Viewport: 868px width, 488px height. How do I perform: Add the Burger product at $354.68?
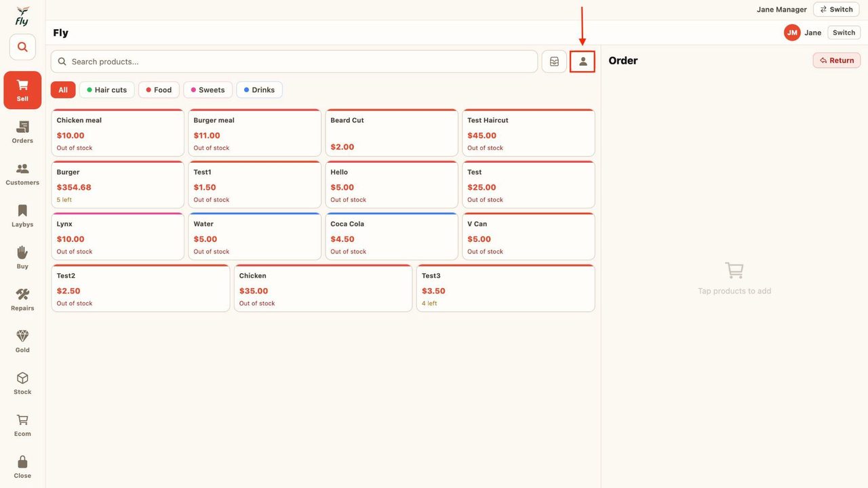pyautogui.click(x=118, y=184)
